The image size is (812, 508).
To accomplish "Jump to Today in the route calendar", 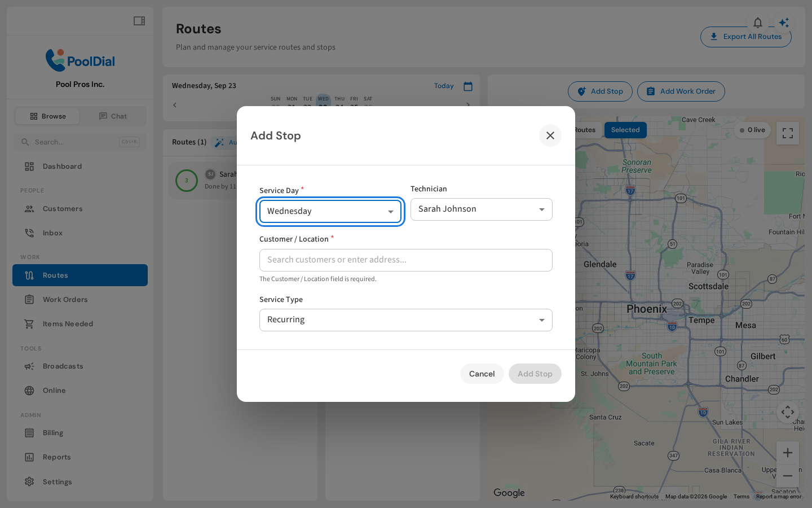I will [444, 86].
